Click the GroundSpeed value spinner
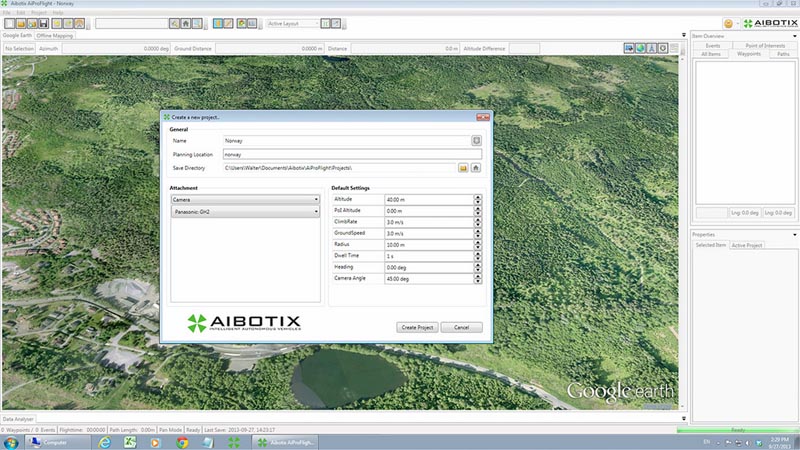Image resolution: width=800 pixels, height=450 pixels. coord(478,233)
